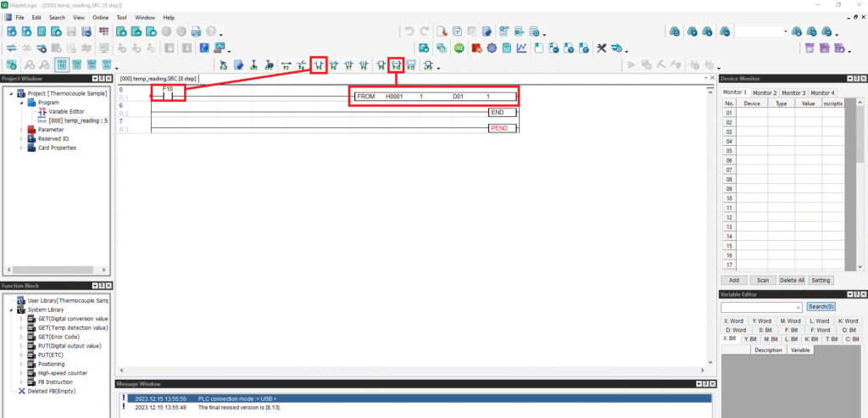Toggle the highlighted ladder view mode button
Image resolution: width=868 pixels, height=418 pixels.
pos(62,64)
